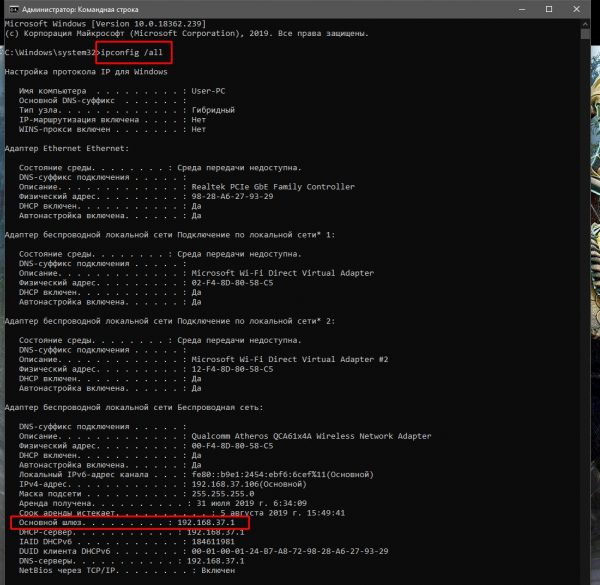
Task: Click 'Microsoft Wi-Fi Direct Virtual Adapter #2' text
Action: [x=290, y=359]
